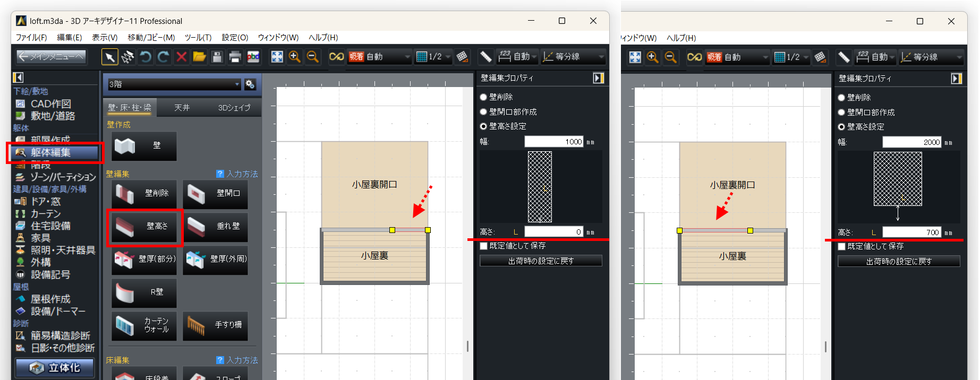Open the ツール(T) menu

(198, 38)
